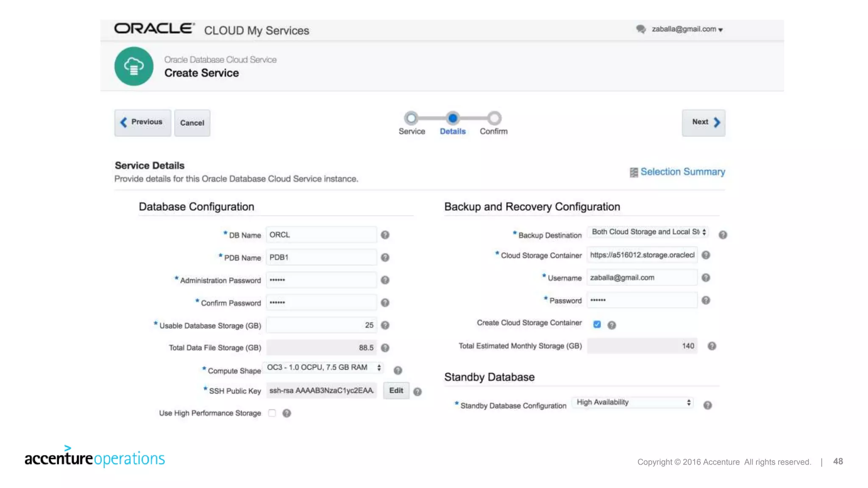868x488 pixels.
Task: Click help icon next to SSH Public Key
Action: click(x=417, y=392)
